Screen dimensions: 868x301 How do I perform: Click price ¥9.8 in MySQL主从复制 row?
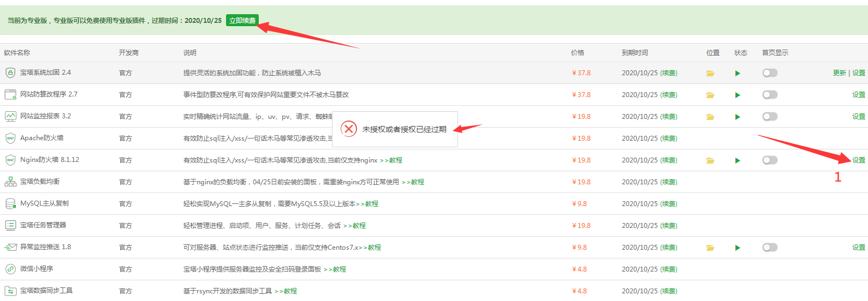pos(579,204)
